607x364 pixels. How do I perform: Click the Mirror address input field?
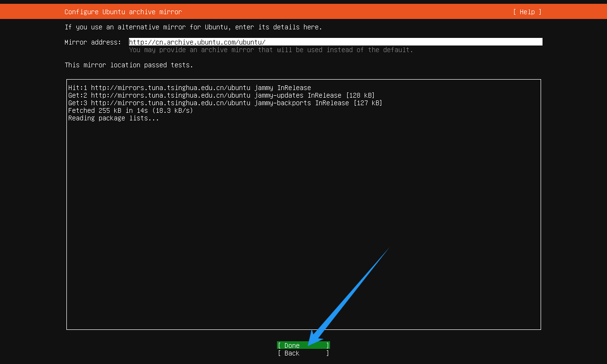click(x=336, y=42)
